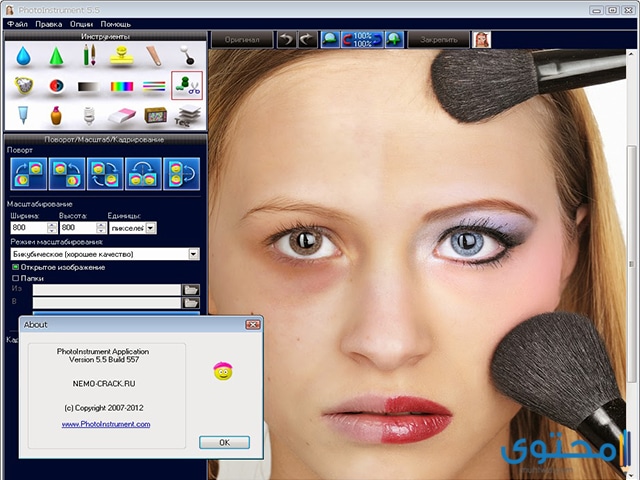Viewport: 640px width, 480px height.
Task: Click the 'Инструменты' panel header
Action: coord(105,36)
